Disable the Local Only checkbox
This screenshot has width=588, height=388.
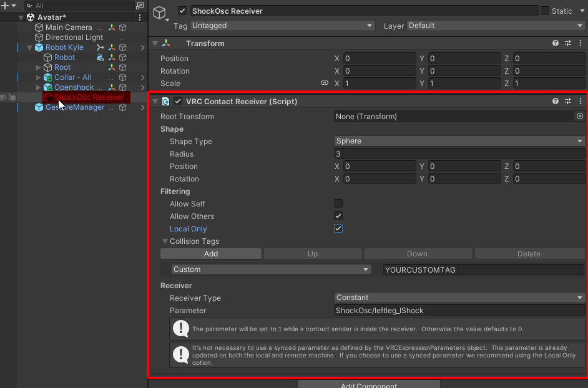click(x=338, y=228)
